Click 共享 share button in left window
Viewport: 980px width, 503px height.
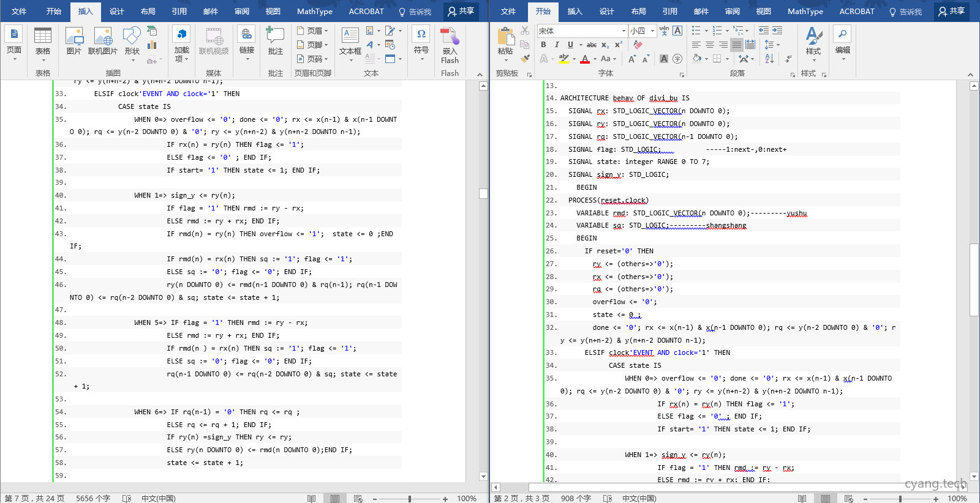coord(461,11)
